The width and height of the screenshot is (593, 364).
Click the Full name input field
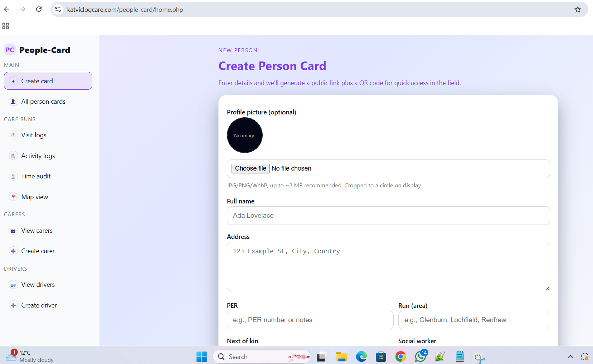388,216
